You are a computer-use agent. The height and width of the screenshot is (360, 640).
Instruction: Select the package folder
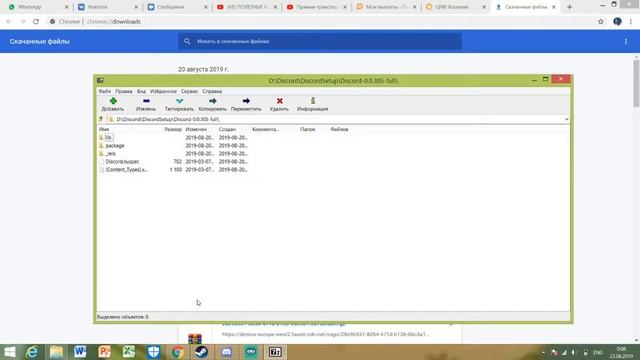click(111, 146)
